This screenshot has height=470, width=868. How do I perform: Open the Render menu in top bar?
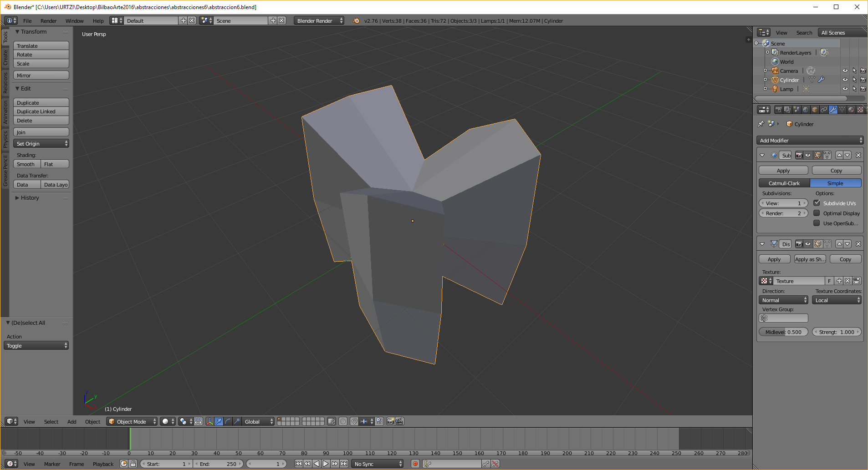pyautogui.click(x=48, y=21)
